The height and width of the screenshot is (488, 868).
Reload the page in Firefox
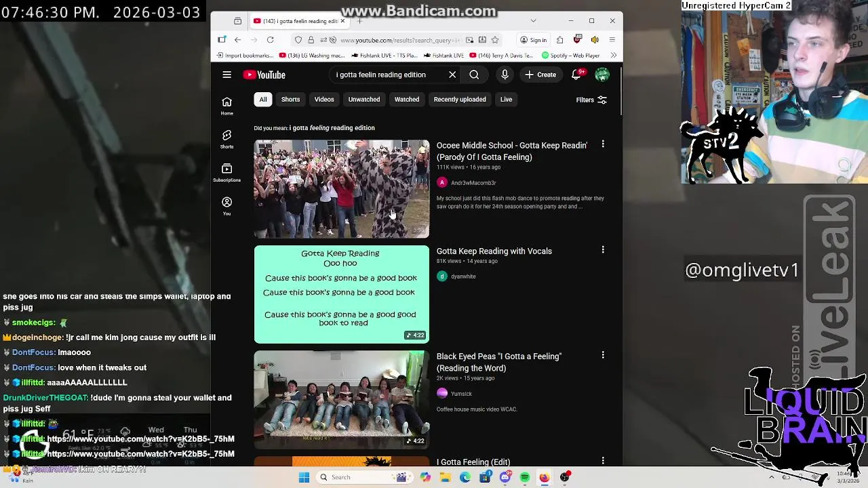click(270, 40)
